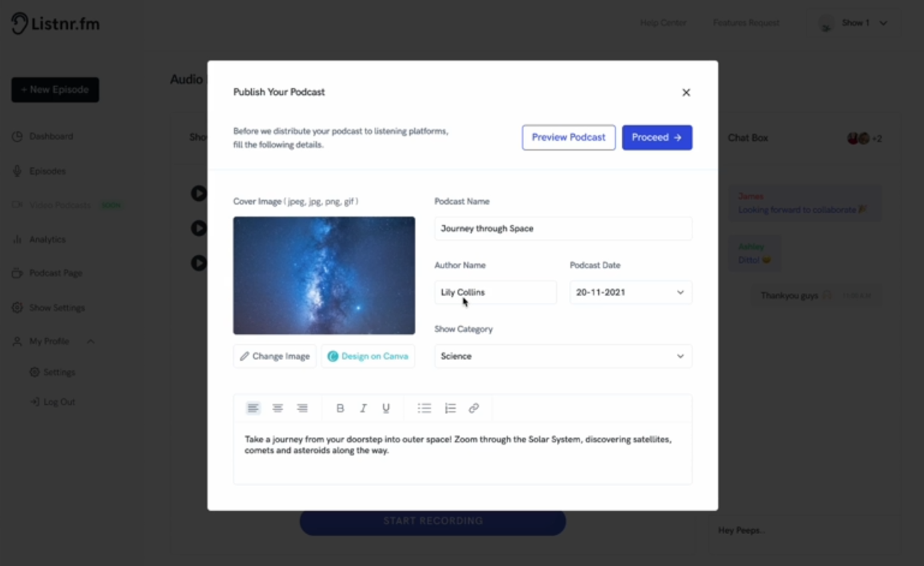The image size is (924, 566).
Task: Close the Publish Your Podcast dialog
Action: pos(686,92)
